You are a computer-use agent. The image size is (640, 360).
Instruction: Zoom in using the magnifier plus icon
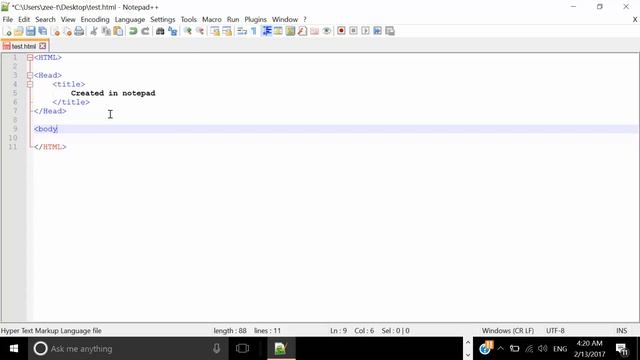click(188, 31)
